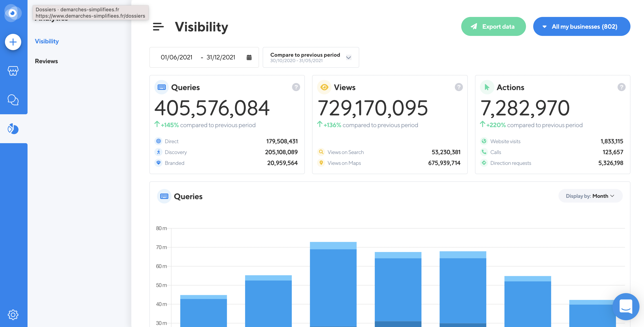Open settings gear at sidebar bottom
The image size is (644, 327).
(x=13, y=315)
